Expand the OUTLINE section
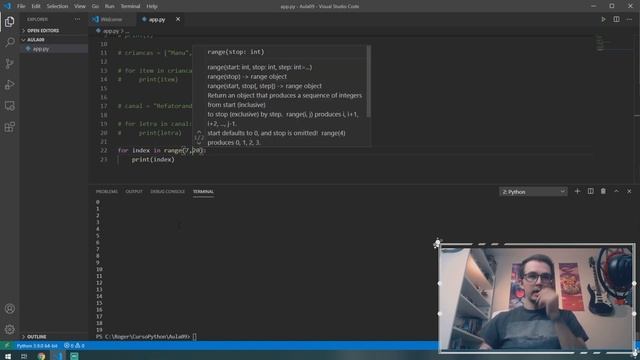640x360 pixels. (x=37, y=337)
